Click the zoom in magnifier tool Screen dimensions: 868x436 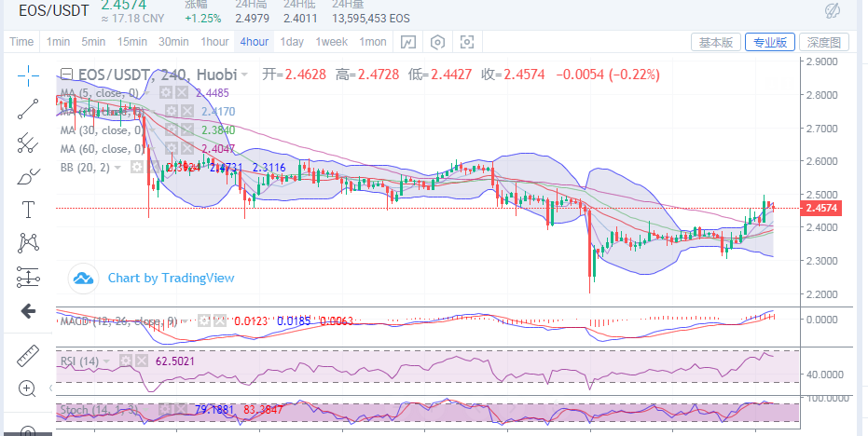pyautogui.click(x=28, y=388)
